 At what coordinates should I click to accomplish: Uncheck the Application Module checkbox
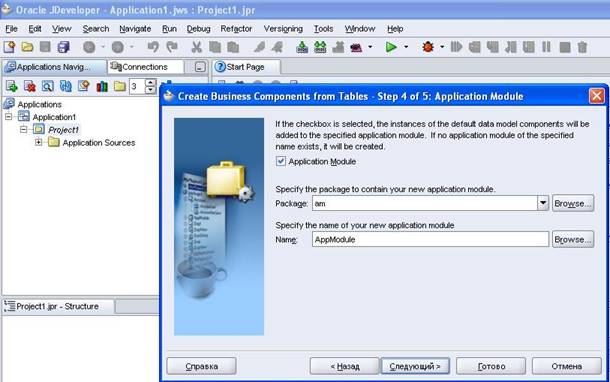(280, 161)
